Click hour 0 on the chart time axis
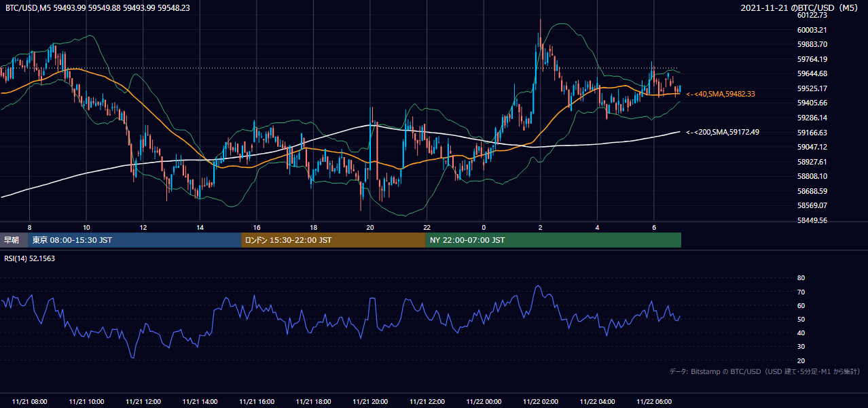This screenshot has height=408, width=868. (x=484, y=227)
